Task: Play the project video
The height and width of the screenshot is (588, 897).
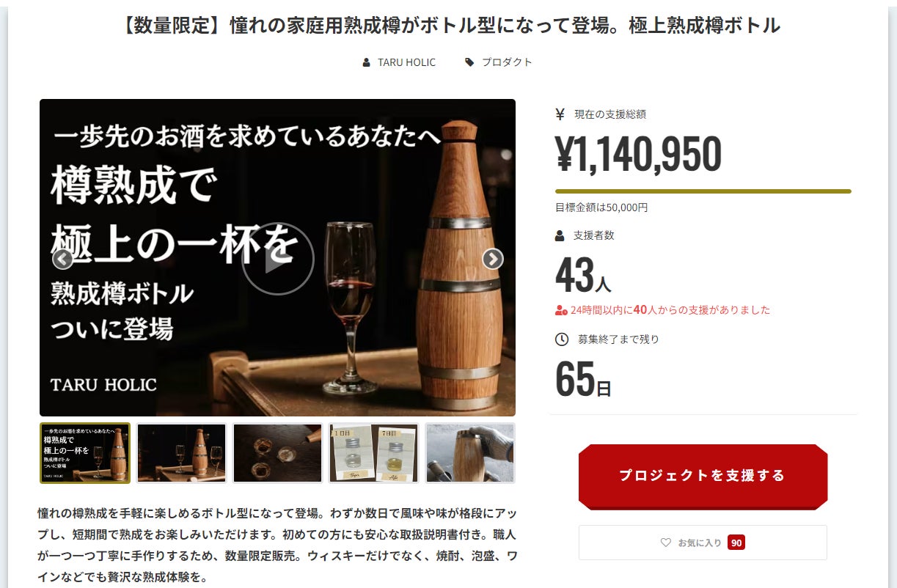Action: (x=278, y=259)
